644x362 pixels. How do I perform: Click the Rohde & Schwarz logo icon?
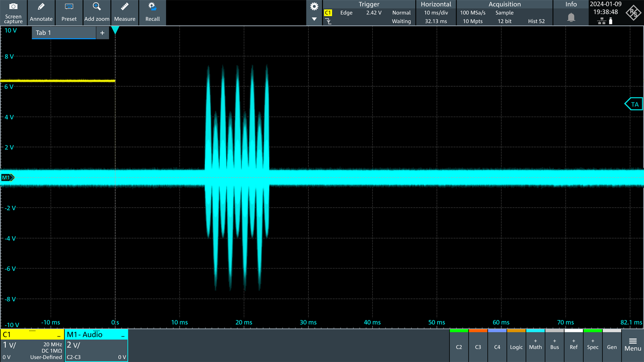pyautogui.click(x=634, y=13)
